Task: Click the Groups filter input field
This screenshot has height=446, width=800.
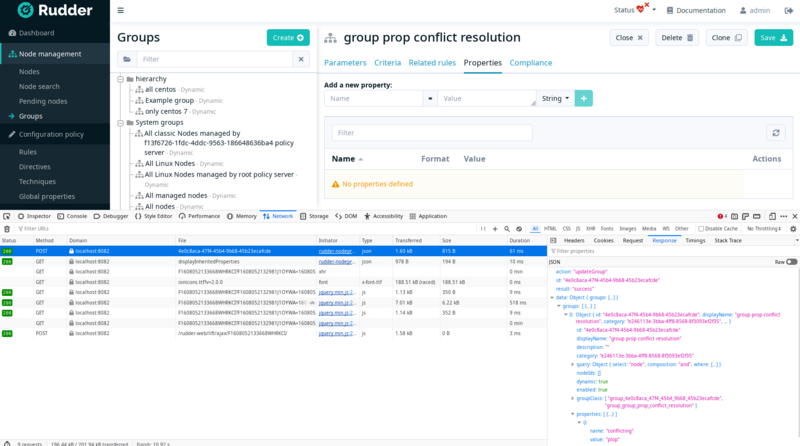Action: coord(214,59)
